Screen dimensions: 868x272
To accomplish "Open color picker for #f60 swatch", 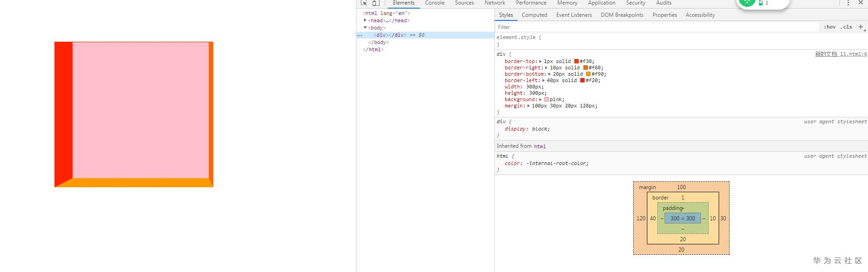I will pos(586,68).
